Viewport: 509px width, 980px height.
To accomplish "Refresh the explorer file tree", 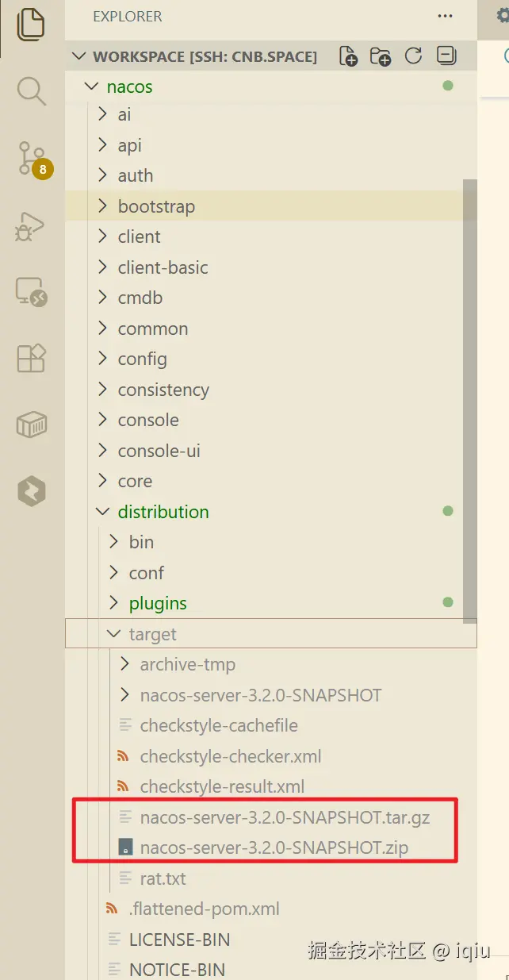I will [x=413, y=56].
